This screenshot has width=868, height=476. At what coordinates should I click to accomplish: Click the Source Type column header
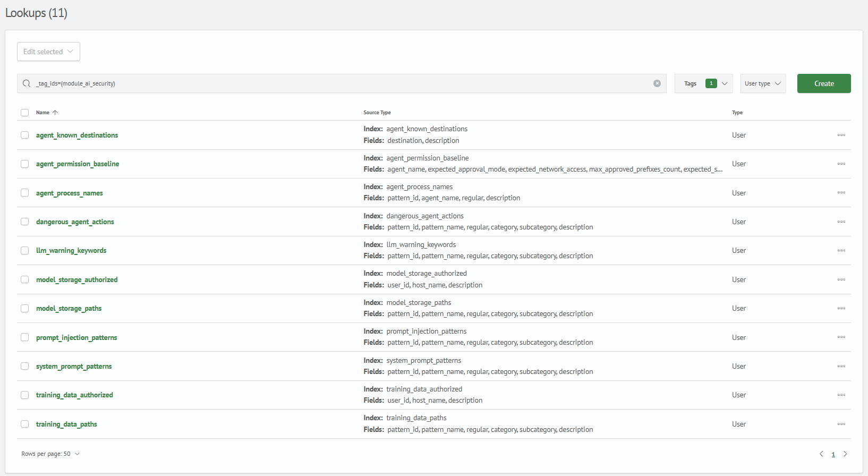pyautogui.click(x=377, y=113)
